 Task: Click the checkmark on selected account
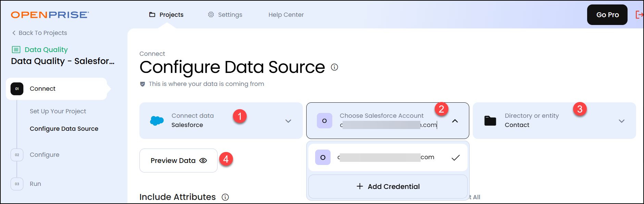pyautogui.click(x=456, y=158)
